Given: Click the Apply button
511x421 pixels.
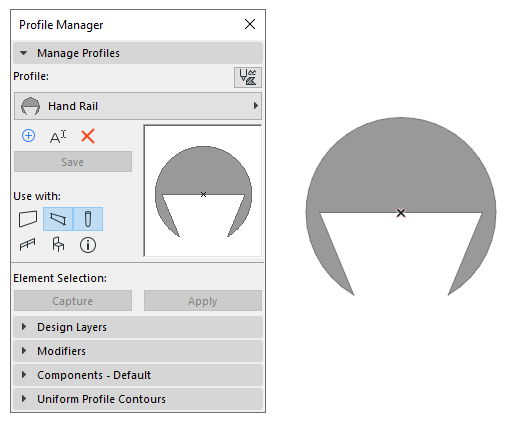Looking at the screenshot, I should tap(203, 301).
